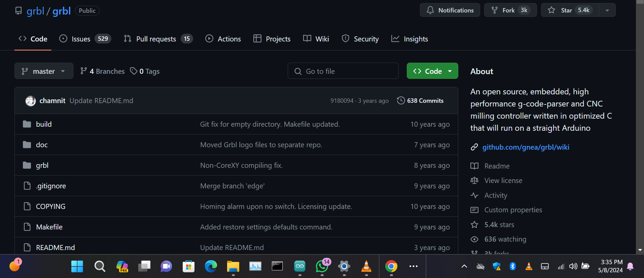Open chamnit's profile avatar
The width and height of the screenshot is (644, 278).
click(x=31, y=101)
